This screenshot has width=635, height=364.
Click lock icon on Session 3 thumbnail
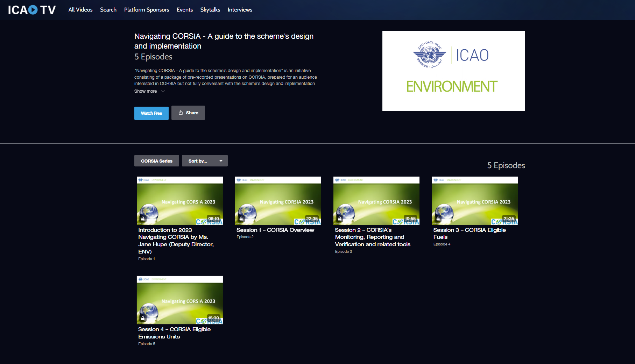438,219
